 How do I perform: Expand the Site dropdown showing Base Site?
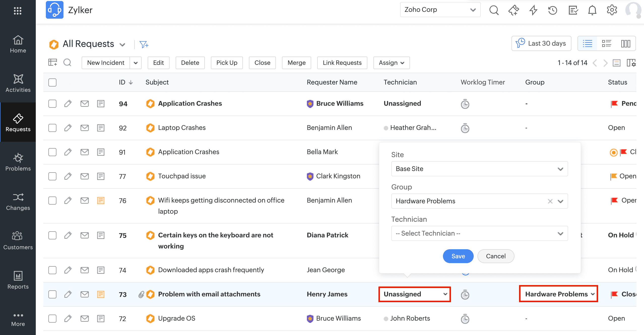tap(479, 169)
